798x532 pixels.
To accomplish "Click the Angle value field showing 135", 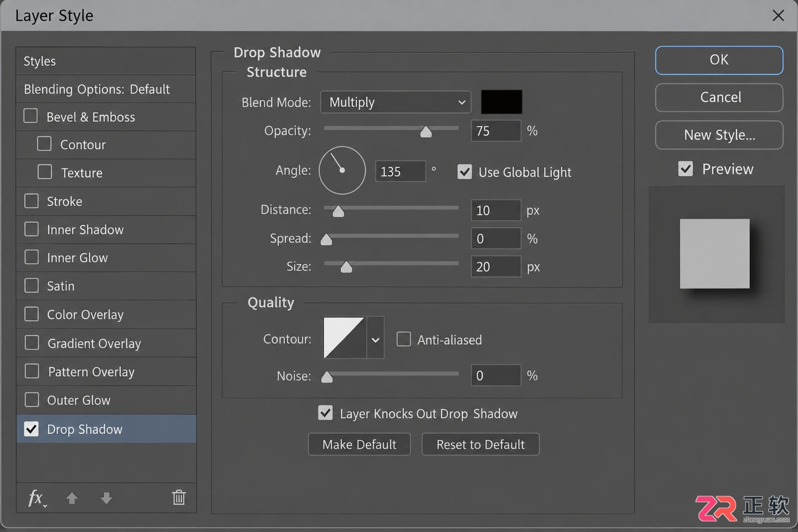I will pos(401,172).
